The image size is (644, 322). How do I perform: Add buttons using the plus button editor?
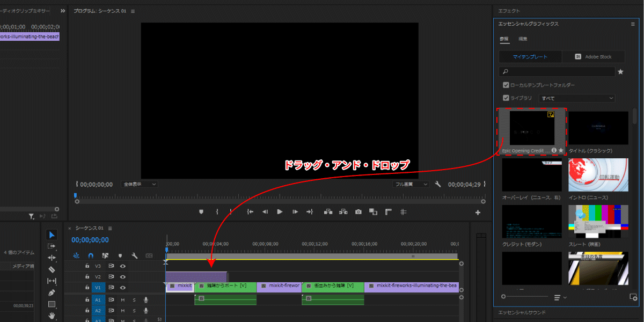[478, 213]
